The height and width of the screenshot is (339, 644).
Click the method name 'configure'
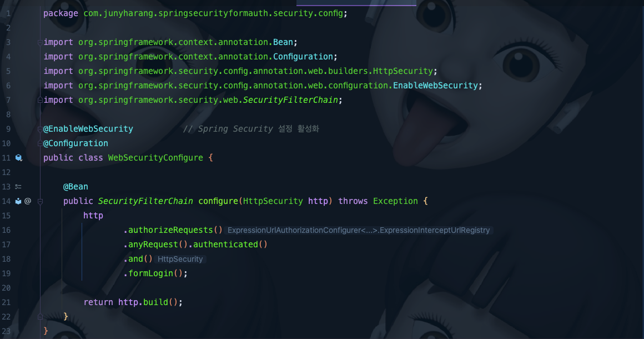[218, 201]
